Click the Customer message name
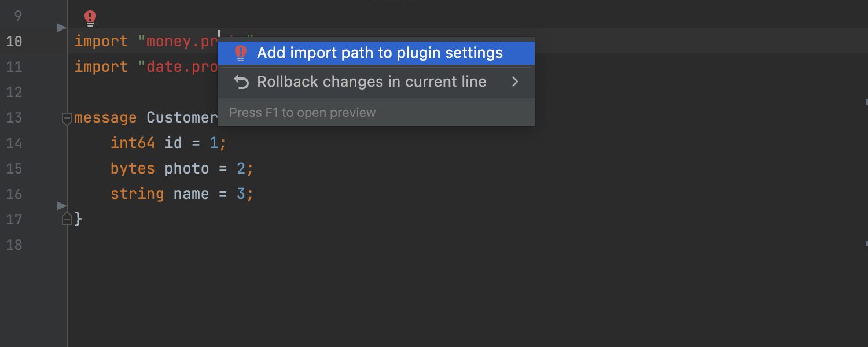This screenshot has height=347, width=868. click(x=182, y=118)
